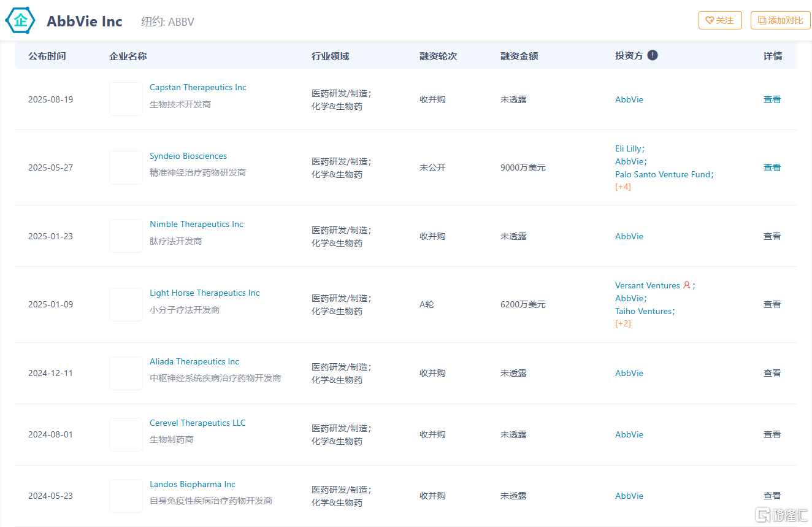This screenshot has height=527, width=812.
Task: Click the date 2024-05-23
Action: 50,496
